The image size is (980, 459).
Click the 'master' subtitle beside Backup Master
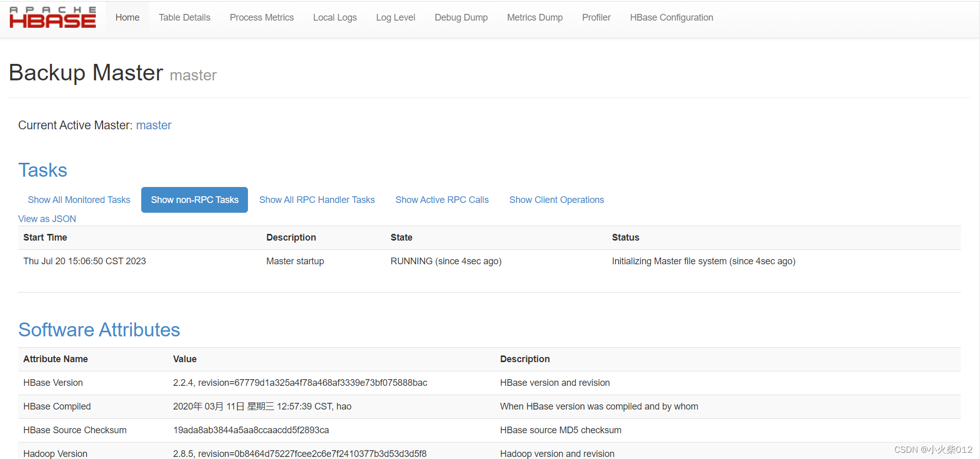(x=193, y=75)
